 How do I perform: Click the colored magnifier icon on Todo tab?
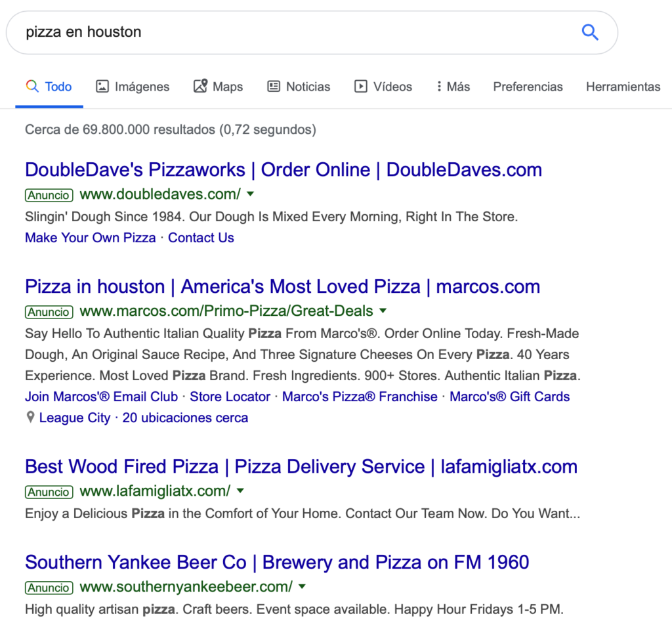pyautogui.click(x=32, y=86)
